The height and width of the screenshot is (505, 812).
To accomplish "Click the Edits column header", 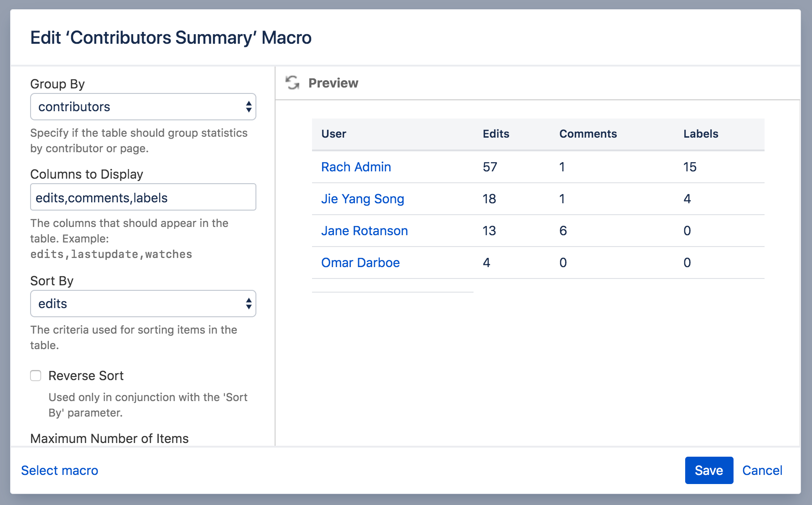I will tap(496, 134).
